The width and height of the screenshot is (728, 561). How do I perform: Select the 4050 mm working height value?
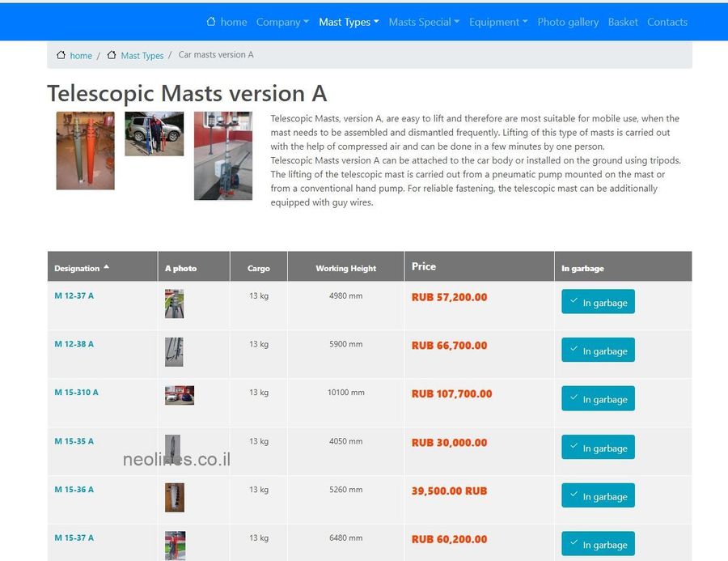[x=346, y=441]
